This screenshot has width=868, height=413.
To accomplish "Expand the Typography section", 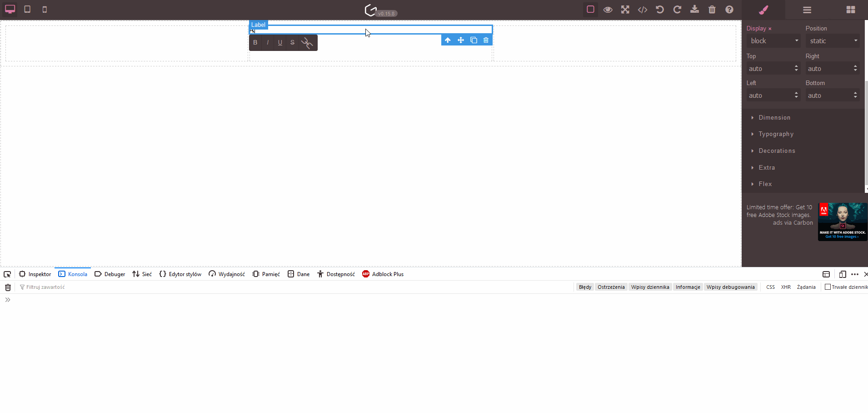I will (776, 134).
